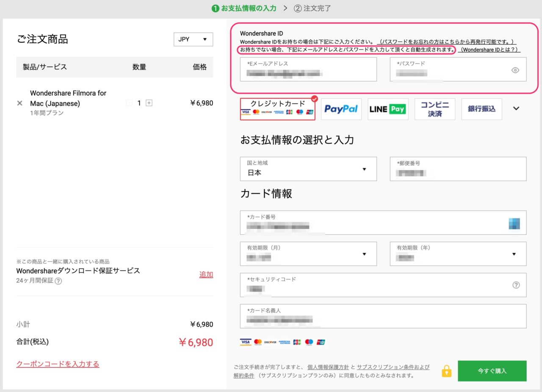
Task: Click the カード番号 input field
Action: (x=383, y=223)
